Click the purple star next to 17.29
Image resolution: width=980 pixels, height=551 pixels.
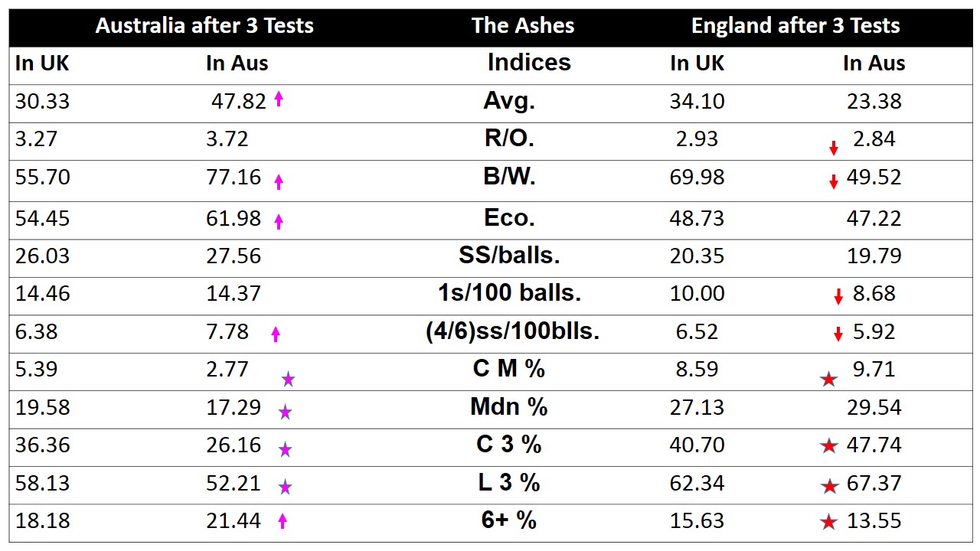(285, 412)
